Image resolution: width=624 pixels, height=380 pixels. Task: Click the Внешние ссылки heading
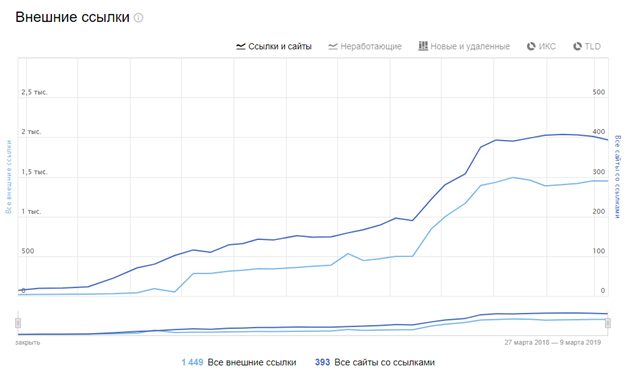point(72,17)
